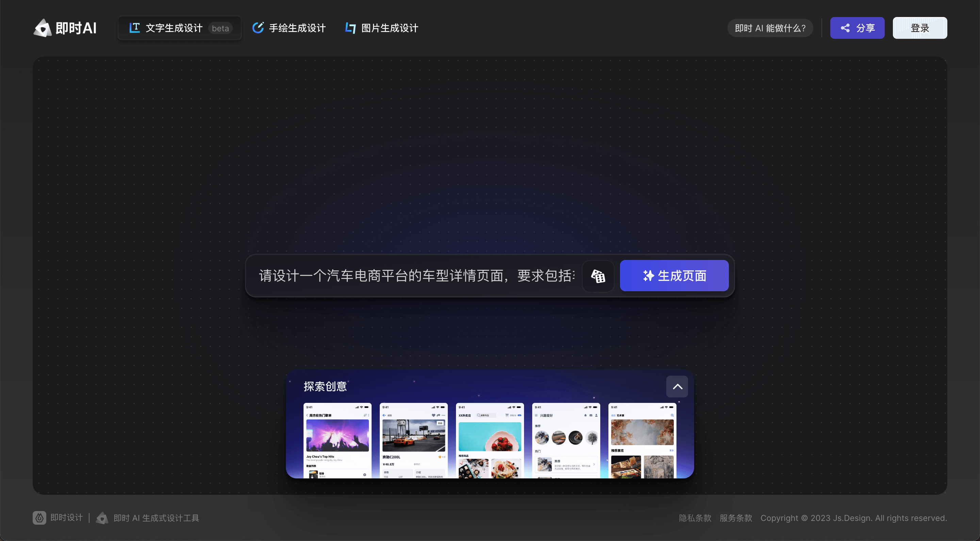
Task: Click the 生成页面 generate button
Action: click(674, 276)
